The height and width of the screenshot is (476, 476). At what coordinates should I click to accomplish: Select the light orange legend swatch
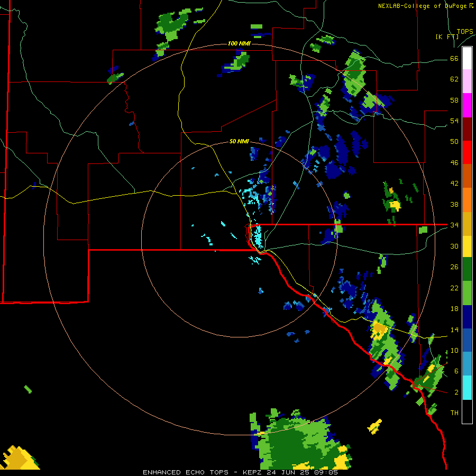(x=467, y=200)
